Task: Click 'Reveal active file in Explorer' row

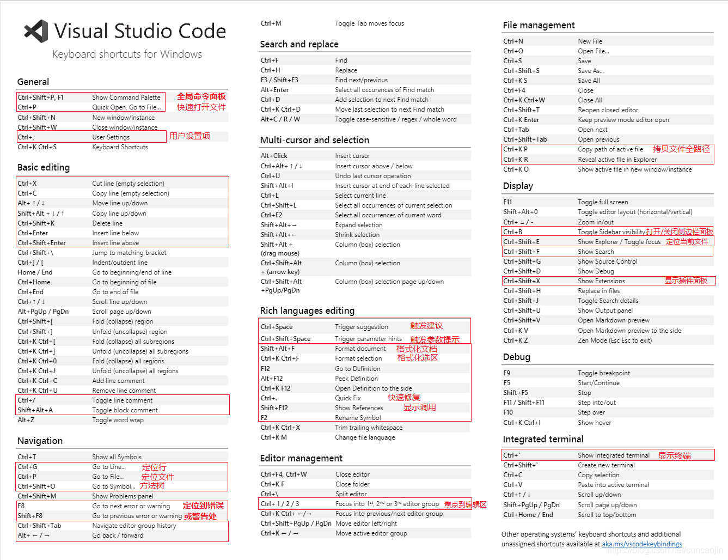Action: coord(608,160)
